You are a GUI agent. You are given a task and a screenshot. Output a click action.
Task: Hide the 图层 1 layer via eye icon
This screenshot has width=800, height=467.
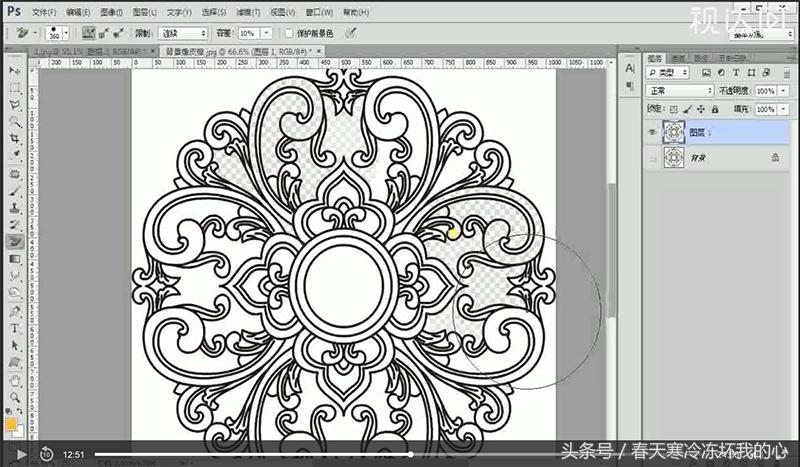tap(652, 132)
